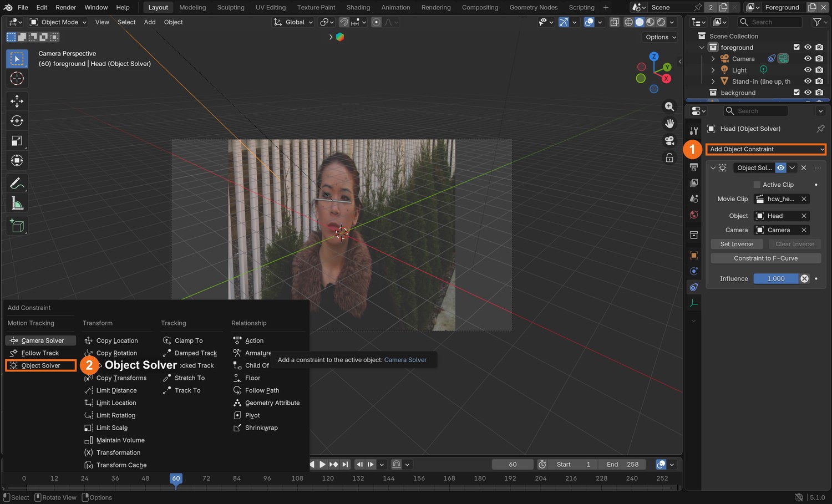The height and width of the screenshot is (504, 832).
Task: Click the Set Inverse button
Action: click(x=737, y=244)
